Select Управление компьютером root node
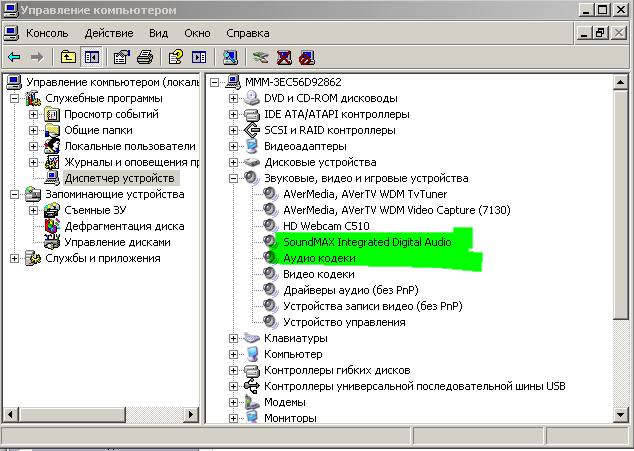The width and height of the screenshot is (634, 451). click(112, 82)
